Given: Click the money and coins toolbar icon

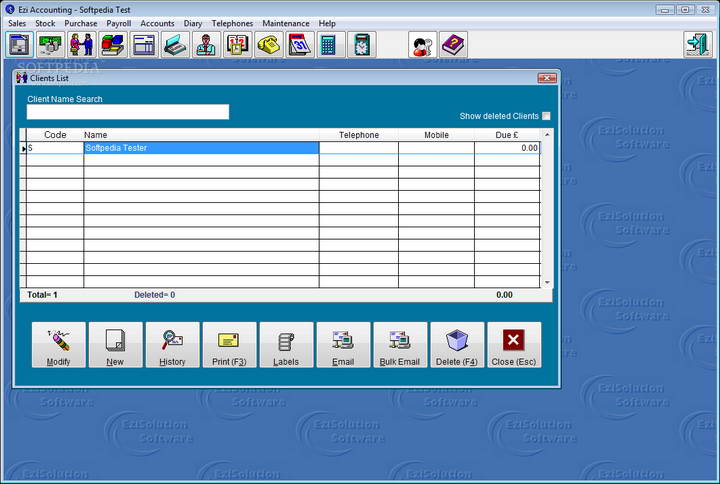Looking at the screenshot, I should click(x=51, y=45).
